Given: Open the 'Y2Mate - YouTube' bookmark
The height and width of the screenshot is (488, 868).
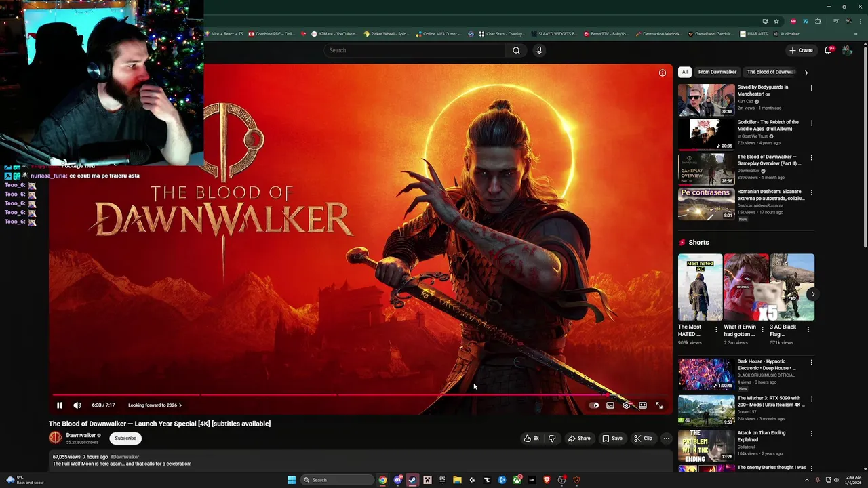Looking at the screenshot, I should tap(335, 33).
